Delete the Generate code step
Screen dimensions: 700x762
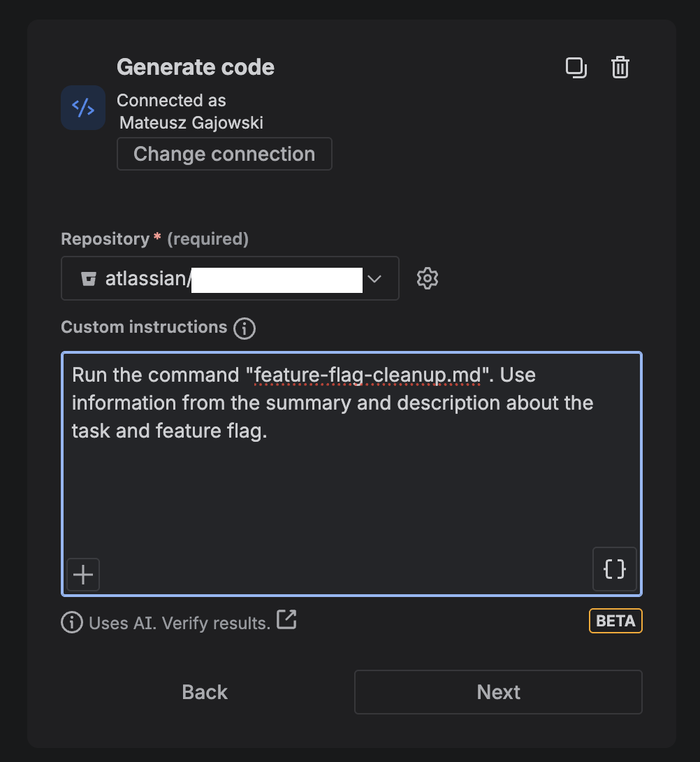620,68
